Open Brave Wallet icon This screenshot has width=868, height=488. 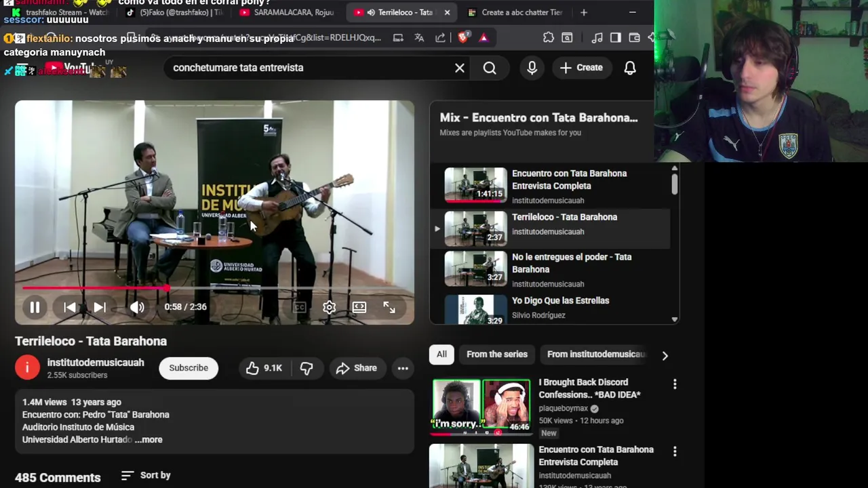pyautogui.click(x=634, y=38)
